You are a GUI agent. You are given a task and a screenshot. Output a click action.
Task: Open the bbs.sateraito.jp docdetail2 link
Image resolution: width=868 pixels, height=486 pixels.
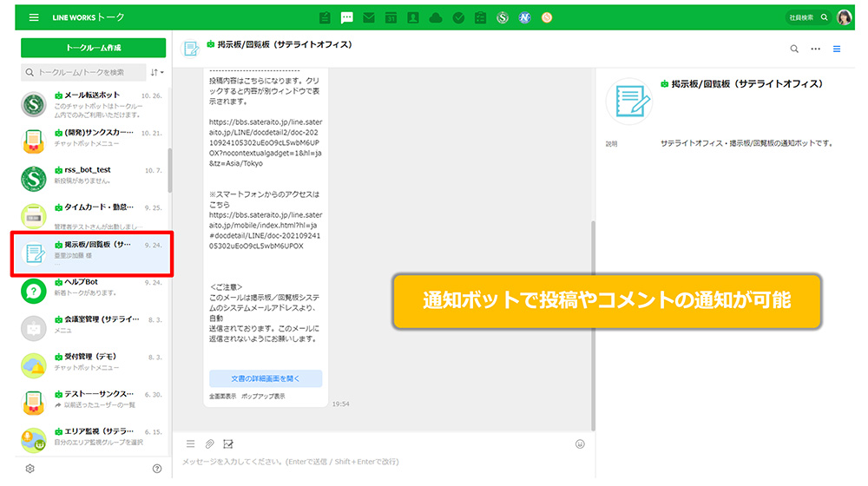[x=265, y=143]
